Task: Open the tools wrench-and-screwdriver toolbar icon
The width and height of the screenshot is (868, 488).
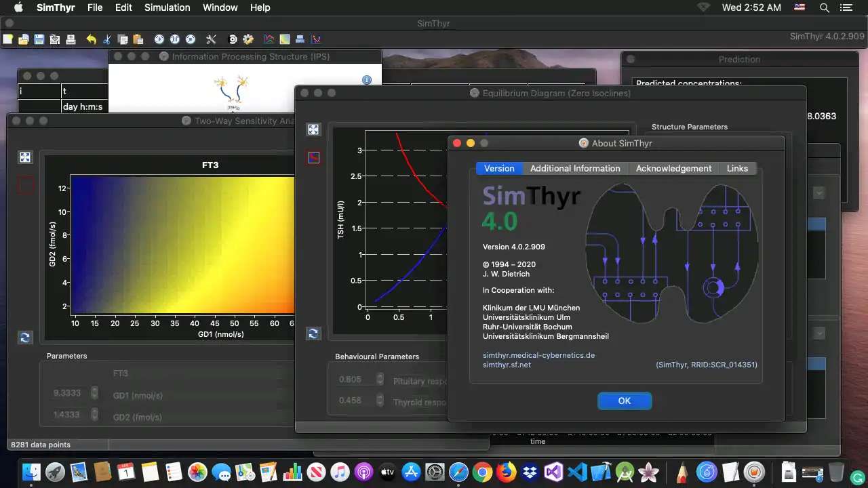Action: 211,39
